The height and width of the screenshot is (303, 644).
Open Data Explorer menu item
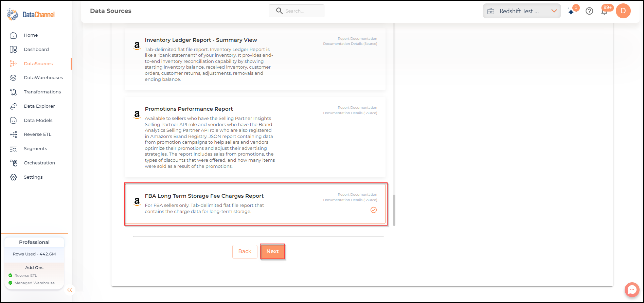point(39,106)
